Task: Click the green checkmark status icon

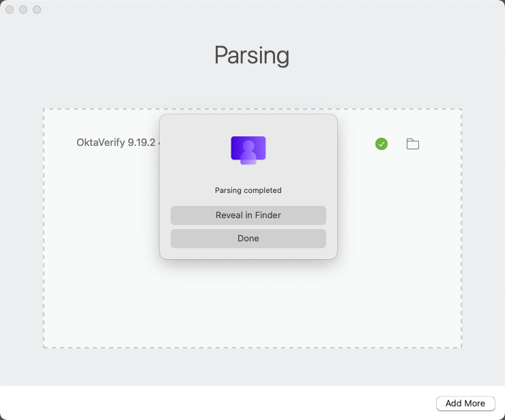Action: click(381, 144)
